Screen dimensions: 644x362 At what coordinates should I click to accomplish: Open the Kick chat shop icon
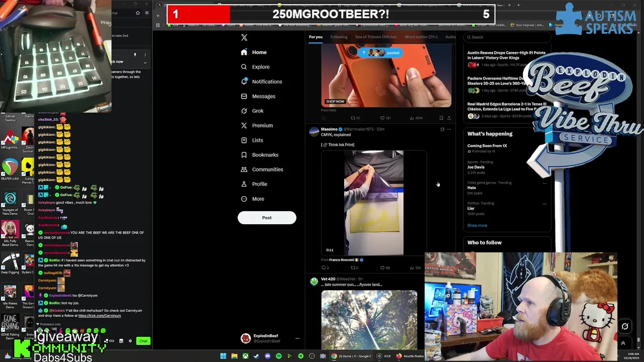click(121, 341)
